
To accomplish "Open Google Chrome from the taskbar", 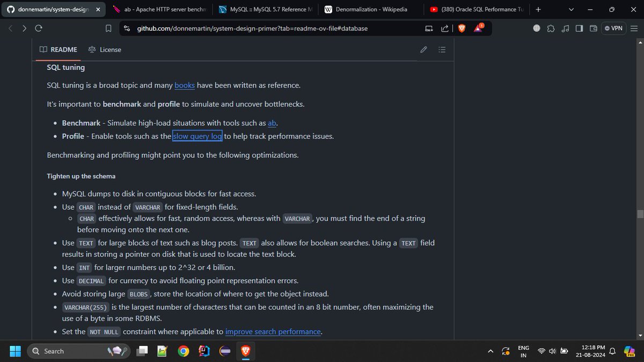I will click(x=184, y=351).
